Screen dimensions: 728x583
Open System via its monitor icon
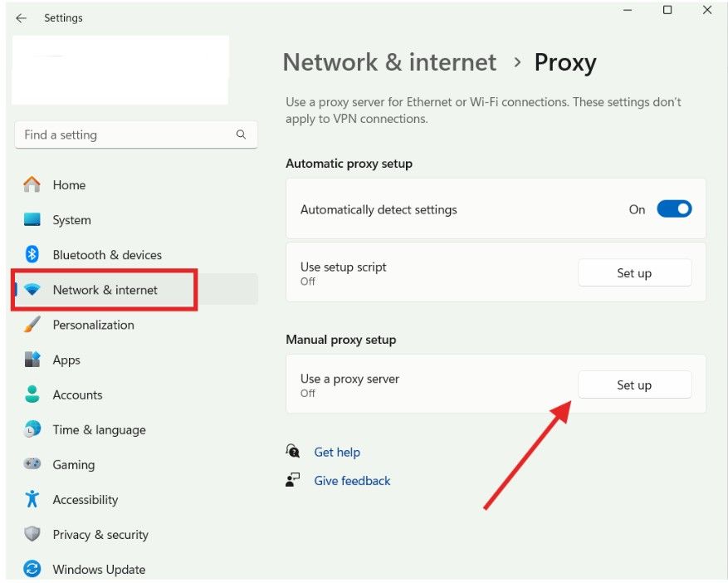pos(32,219)
